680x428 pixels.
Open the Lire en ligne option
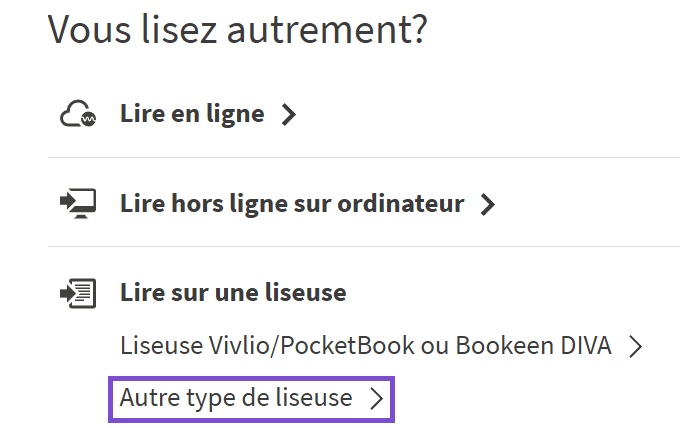click(x=192, y=114)
